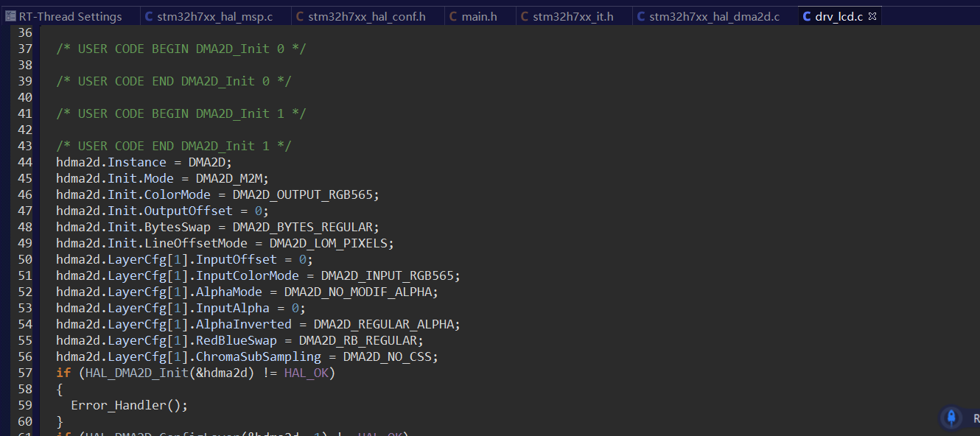Click the USER CODE BEGIN DMA2D_Init 1 comment
980x436 pixels.
181,113
